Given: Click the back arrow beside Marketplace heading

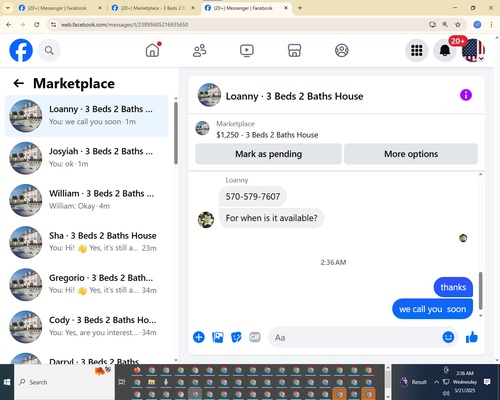Looking at the screenshot, I should click(x=19, y=83).
